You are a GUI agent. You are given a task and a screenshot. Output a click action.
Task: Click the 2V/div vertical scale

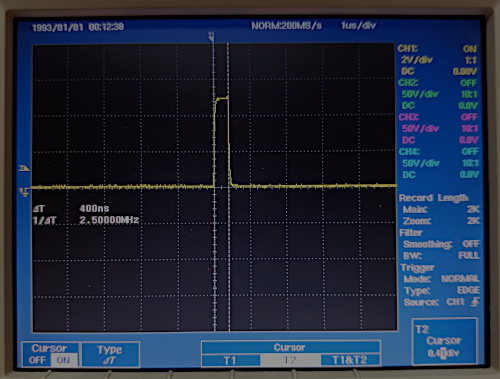(x=417, y=60)
